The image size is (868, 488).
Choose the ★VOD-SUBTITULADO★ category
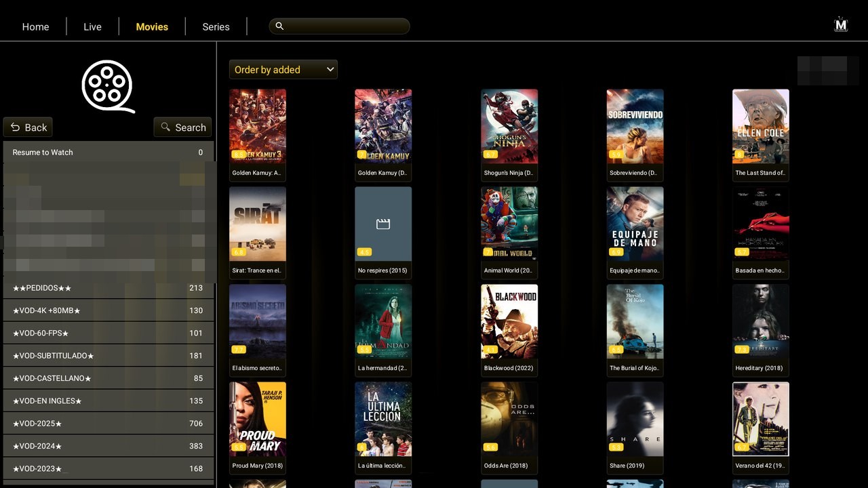tap(108, 356)
